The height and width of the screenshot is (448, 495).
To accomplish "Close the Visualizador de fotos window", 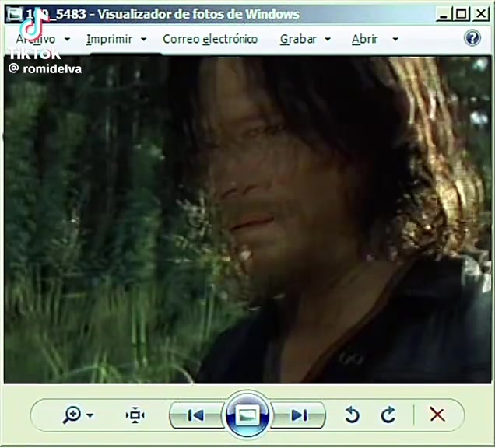I will (480, 14).
